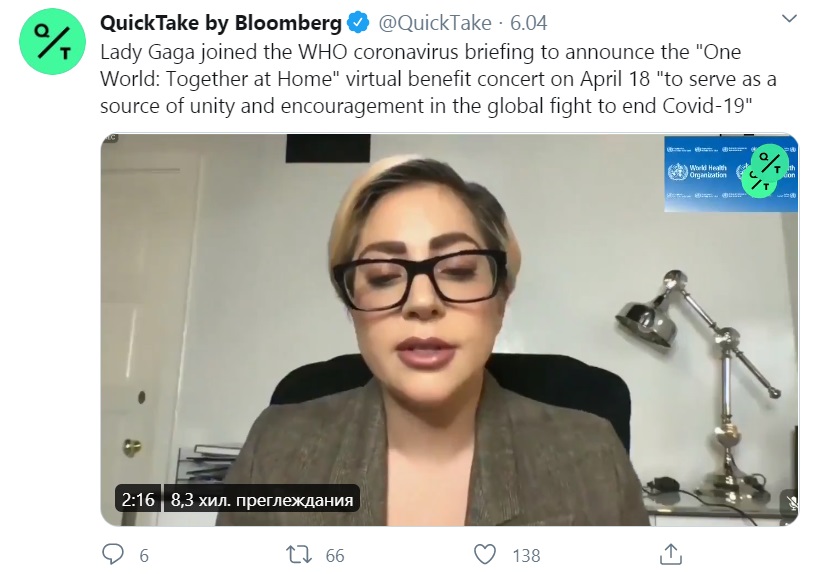Click the reply count 6

(143, 555)
